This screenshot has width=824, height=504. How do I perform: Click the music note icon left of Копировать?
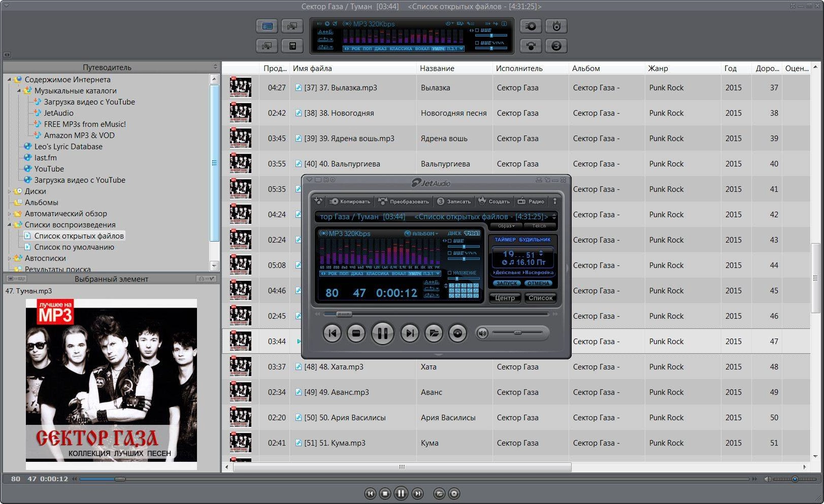(x=318, y=201)
